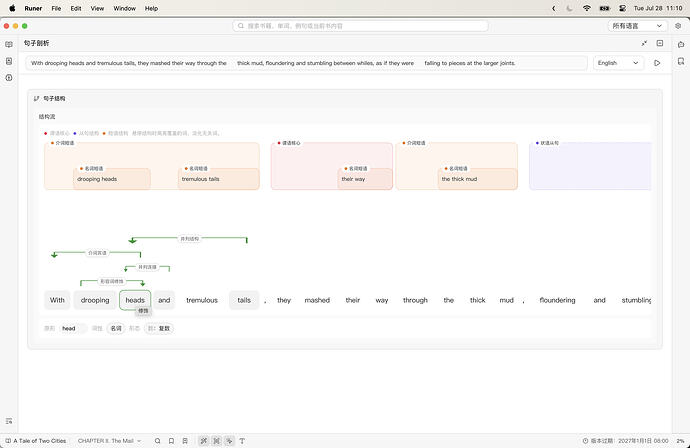The image size is (690, 448).
Task: Click the magnifier search icon in bottom bar
Action: point(158,441)
